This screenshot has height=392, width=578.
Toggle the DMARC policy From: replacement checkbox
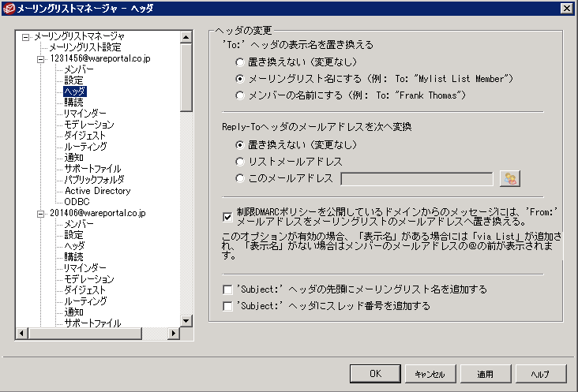click(x=228, y=210)
